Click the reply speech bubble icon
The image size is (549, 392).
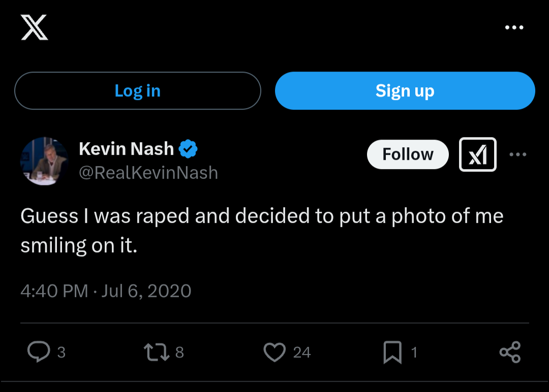click(39, 352)
